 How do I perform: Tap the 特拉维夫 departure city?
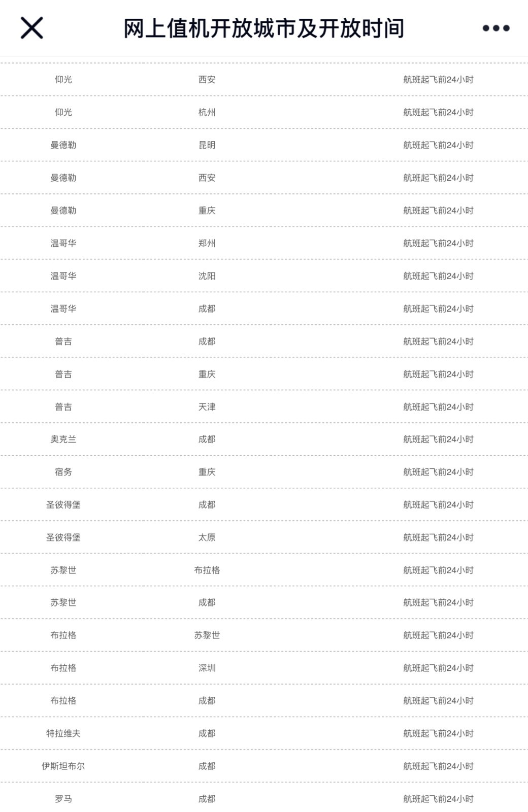(x=63, y=733)
